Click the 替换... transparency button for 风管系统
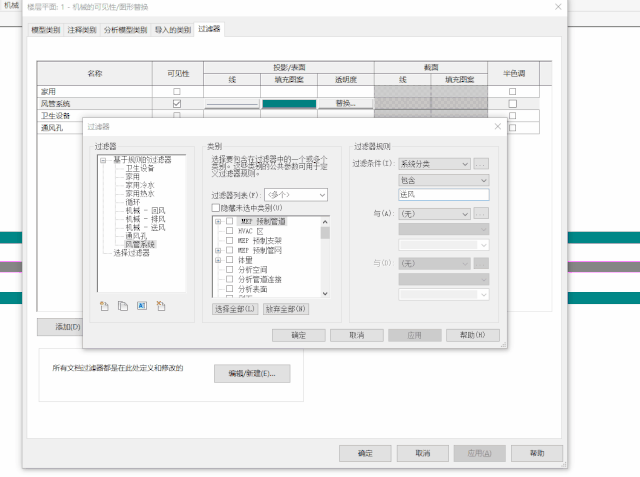 click(345, 104)
